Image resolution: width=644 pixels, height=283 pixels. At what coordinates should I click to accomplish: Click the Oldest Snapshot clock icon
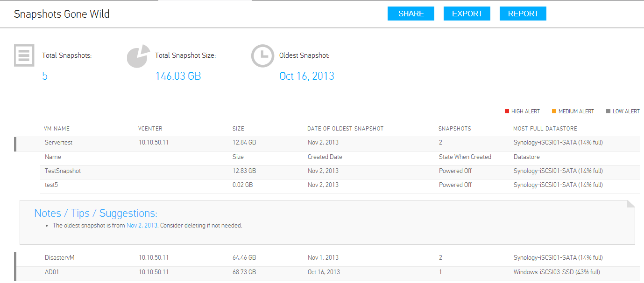(262, 56)
